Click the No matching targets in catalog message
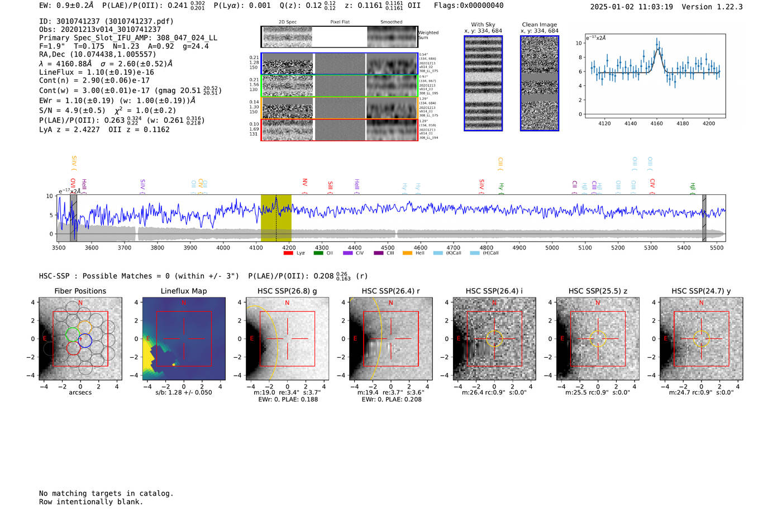782x532 pixels. coord(106,493)
